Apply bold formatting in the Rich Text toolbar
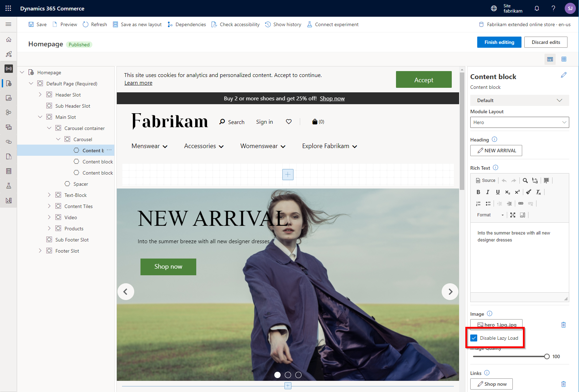This screenshot has width=579, height=392. coord(478,192)
